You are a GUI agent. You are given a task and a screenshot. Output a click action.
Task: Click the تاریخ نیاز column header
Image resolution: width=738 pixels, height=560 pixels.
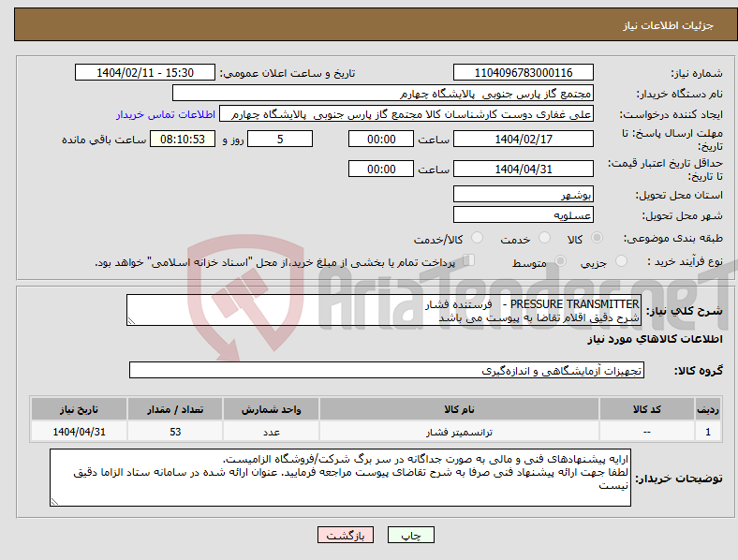click(79, 409)
